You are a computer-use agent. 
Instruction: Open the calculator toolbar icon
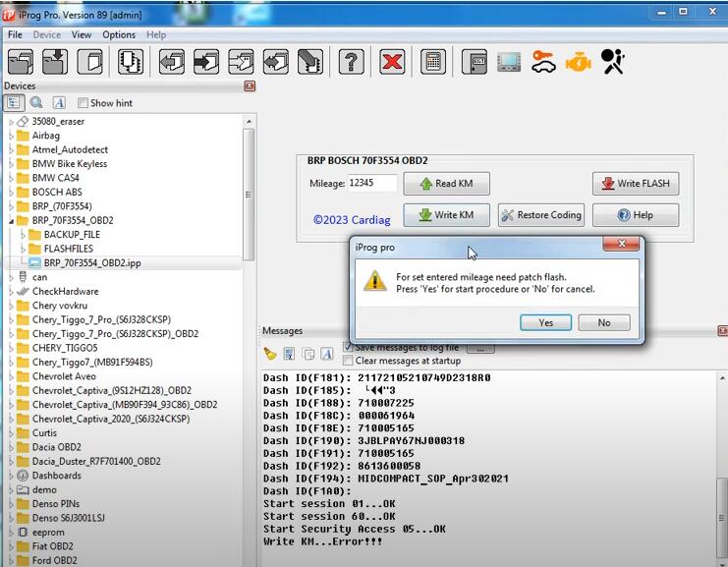pyautogui.click(x=433, y=61)
